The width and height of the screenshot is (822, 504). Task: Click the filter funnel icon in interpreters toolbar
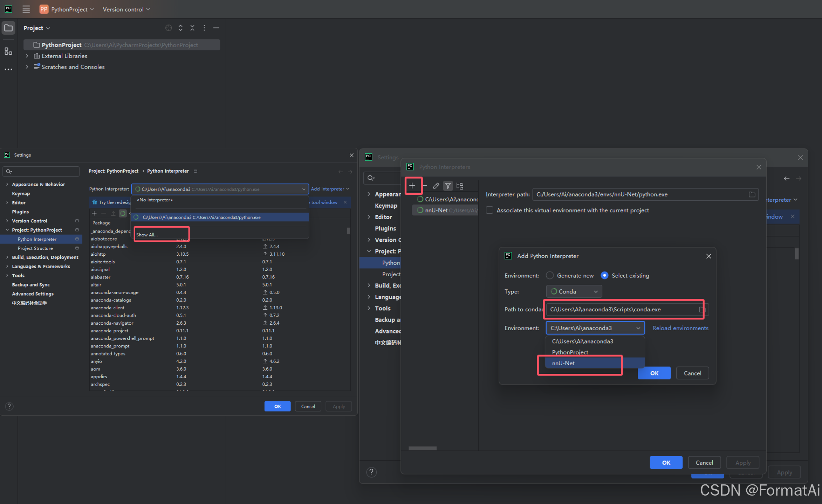tap(448, 186)
